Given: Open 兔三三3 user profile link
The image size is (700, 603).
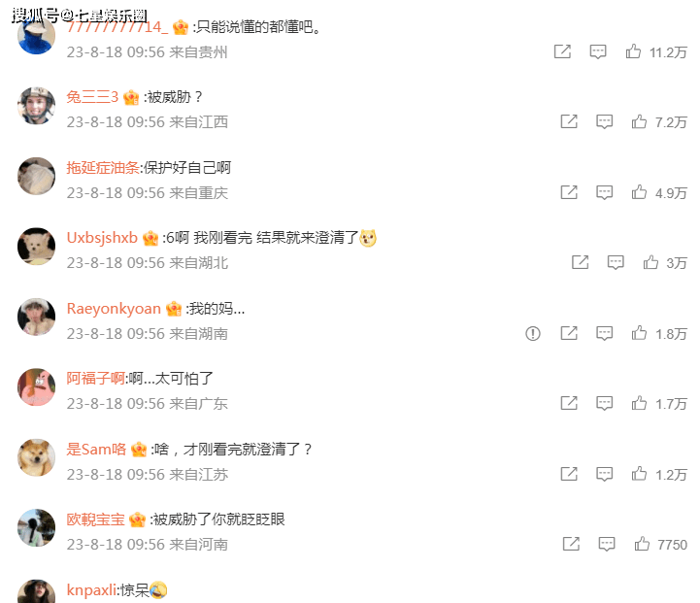Looking at the screenshot, I should (x=92, y=97).
